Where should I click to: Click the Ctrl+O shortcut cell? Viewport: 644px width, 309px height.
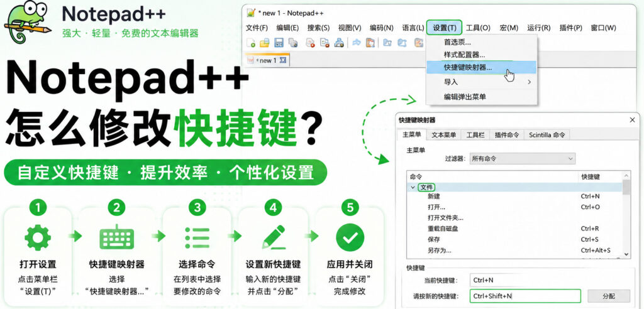[x=590, y=207]
